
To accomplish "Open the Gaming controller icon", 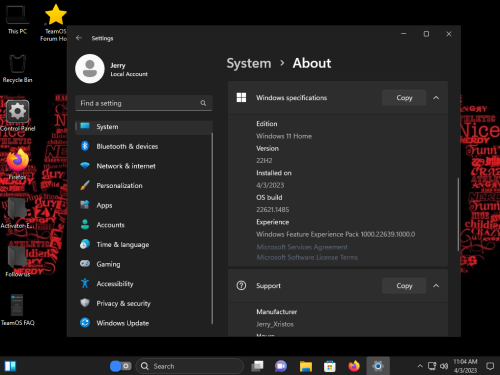I will tap(85, 264).
